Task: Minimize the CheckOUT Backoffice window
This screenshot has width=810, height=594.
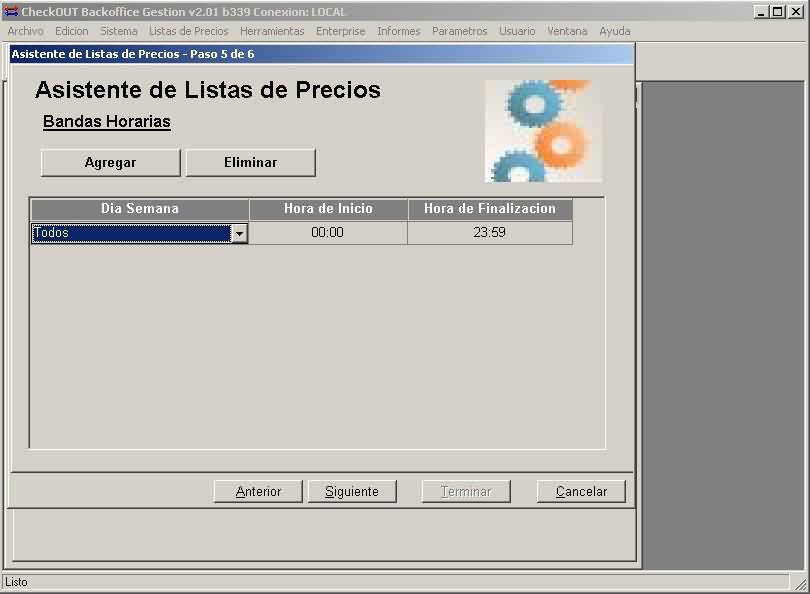Action: (x=760, y=11)
